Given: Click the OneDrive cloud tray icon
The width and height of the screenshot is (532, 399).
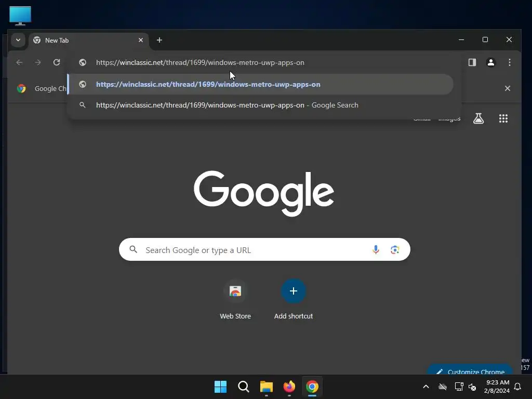Looking at the screenshot, I should click(443, 387).
